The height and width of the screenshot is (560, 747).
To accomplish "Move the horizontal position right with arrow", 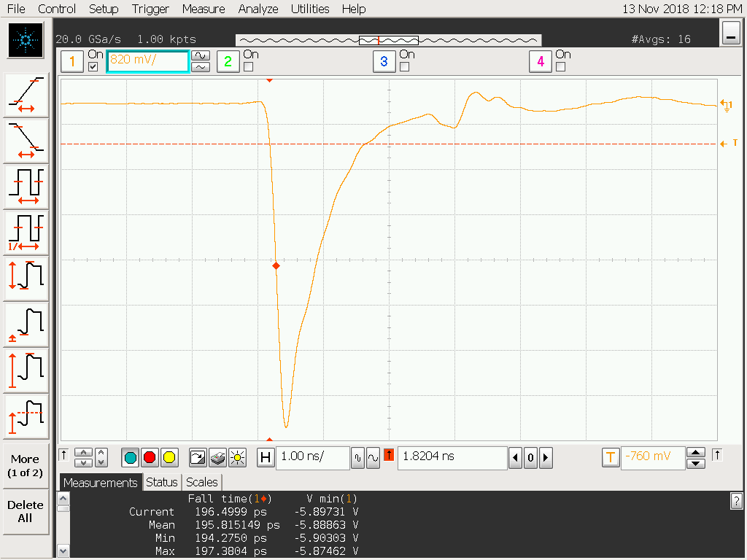I will [546, 458].
